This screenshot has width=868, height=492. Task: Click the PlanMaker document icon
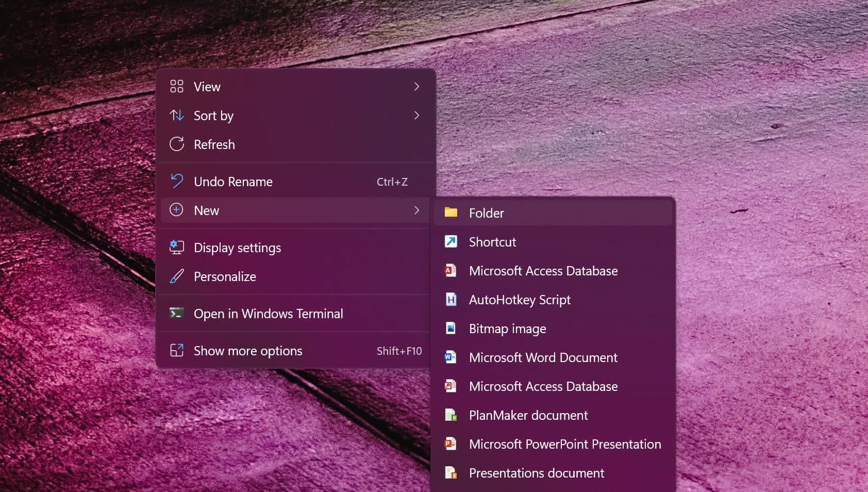pyautogui.click(x=451, y=415)
